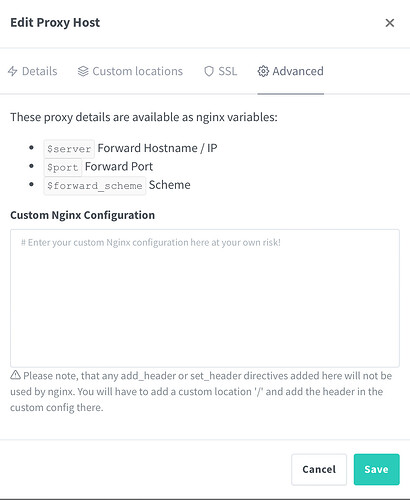
Task: Open the Custom locations tab
Action: pos(130,71)
